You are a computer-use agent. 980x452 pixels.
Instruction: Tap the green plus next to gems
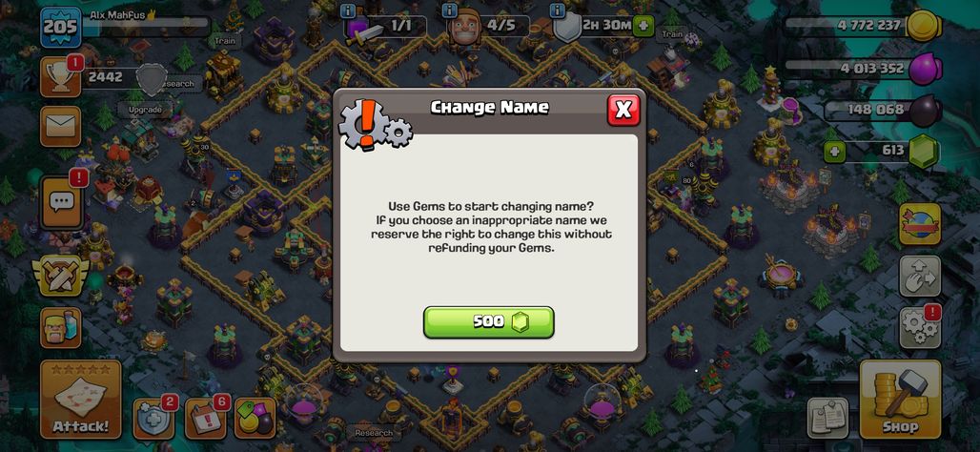(x=833, y=152)
